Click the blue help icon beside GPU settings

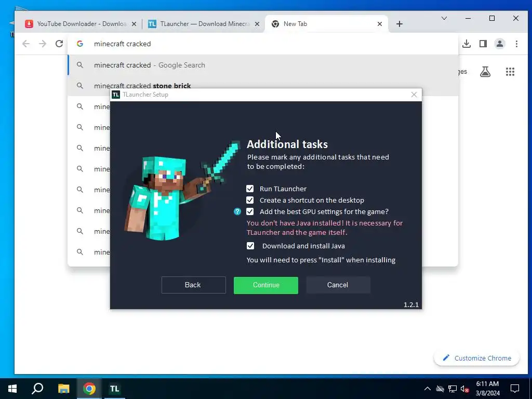(x=237, y=212)
